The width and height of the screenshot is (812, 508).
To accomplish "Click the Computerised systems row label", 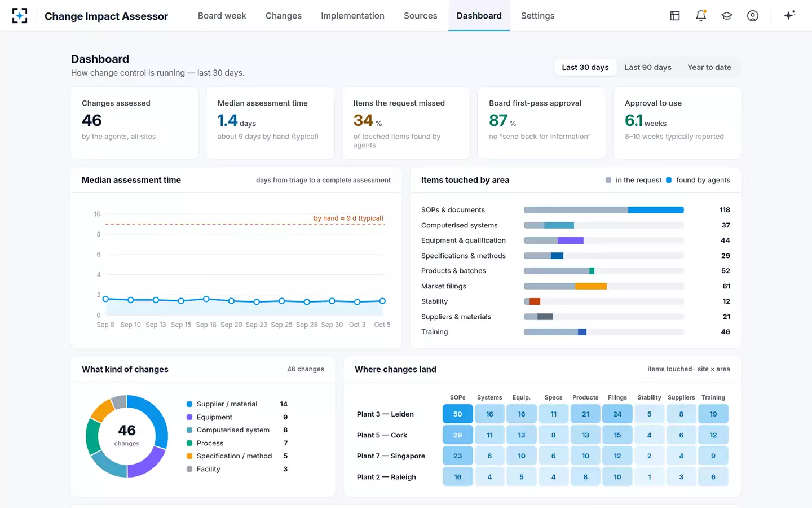I will (x=459, y=225).
